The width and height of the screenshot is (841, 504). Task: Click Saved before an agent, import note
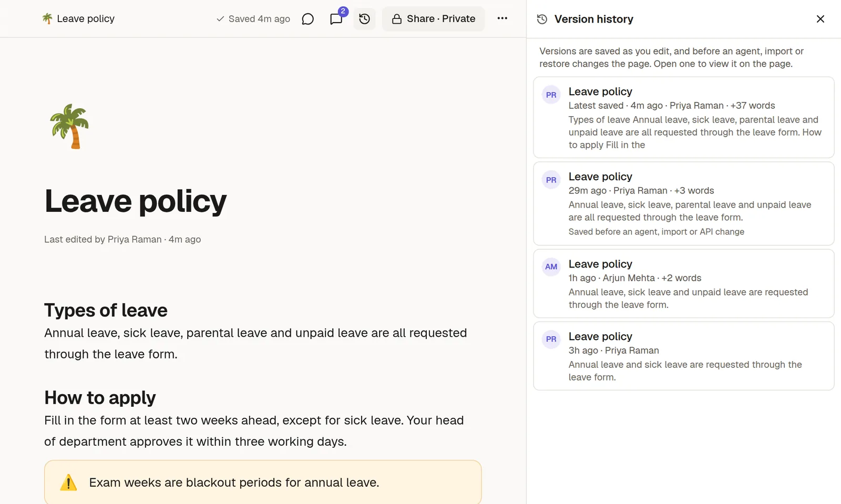pyautogui.click(x=656, y=232)
